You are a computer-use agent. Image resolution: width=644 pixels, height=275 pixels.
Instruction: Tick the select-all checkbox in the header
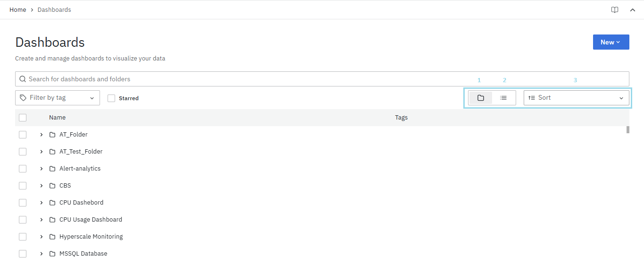click(x=23, y=118)
